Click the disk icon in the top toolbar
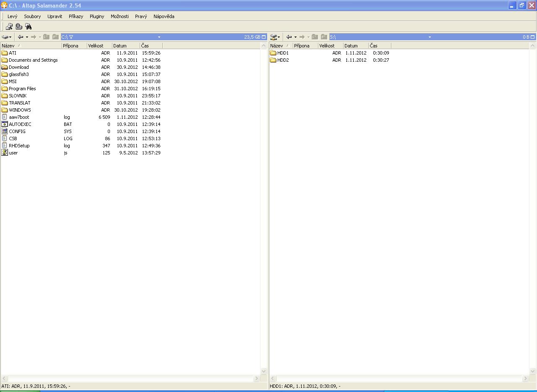Image resolution: width=537 pixels, height=392 pixels. click(x=18, y=26)
